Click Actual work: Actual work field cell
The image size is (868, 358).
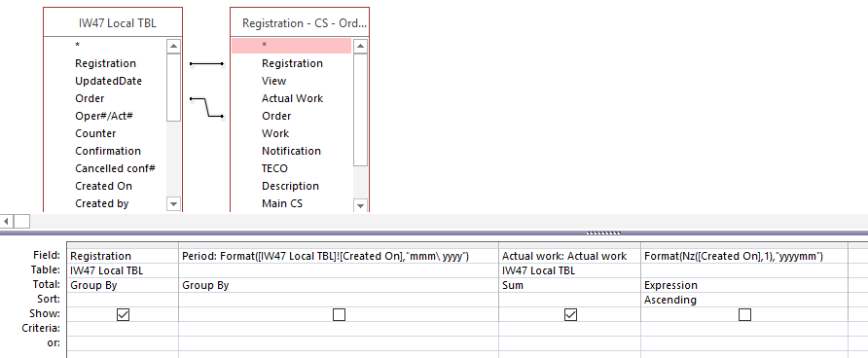(x=570, y=256)
